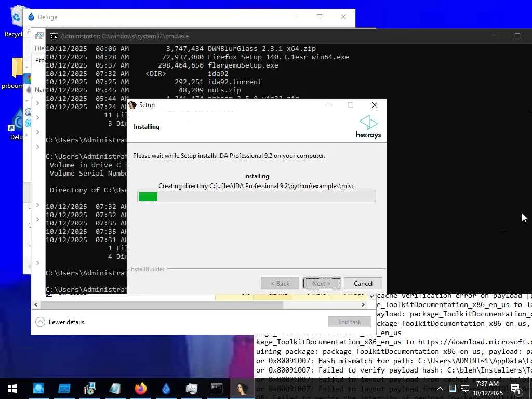Viewport: 532px width, 399px height.
Task: Click the greyed Next button in Setup
Action: coord(321,283)
